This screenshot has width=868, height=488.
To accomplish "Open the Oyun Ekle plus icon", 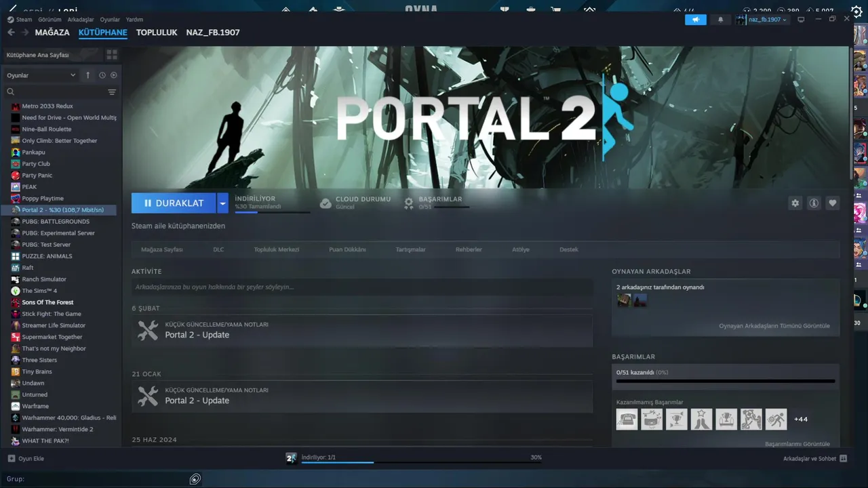I will click(11, 458).
